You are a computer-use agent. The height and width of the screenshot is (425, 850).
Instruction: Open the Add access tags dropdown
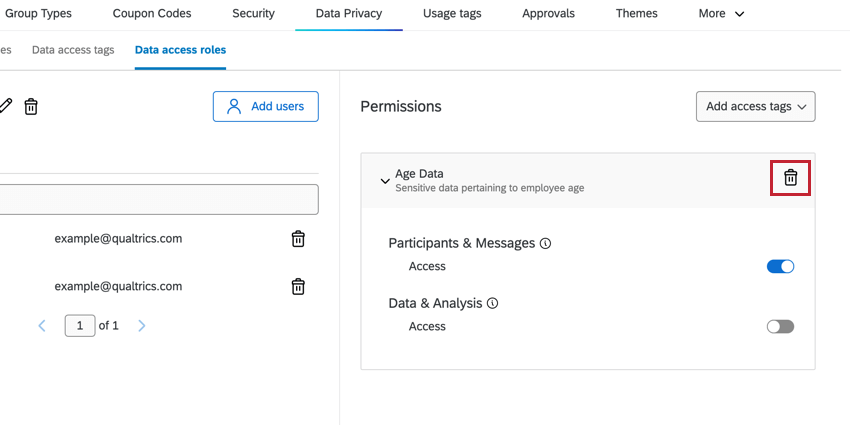pyautogui.click(x=755, y=106)
